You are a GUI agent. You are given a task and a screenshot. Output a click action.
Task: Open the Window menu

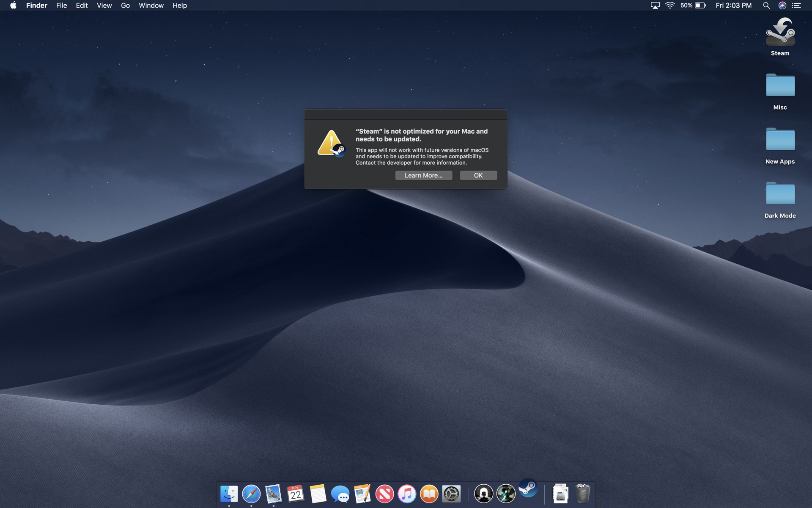(151, 6)
